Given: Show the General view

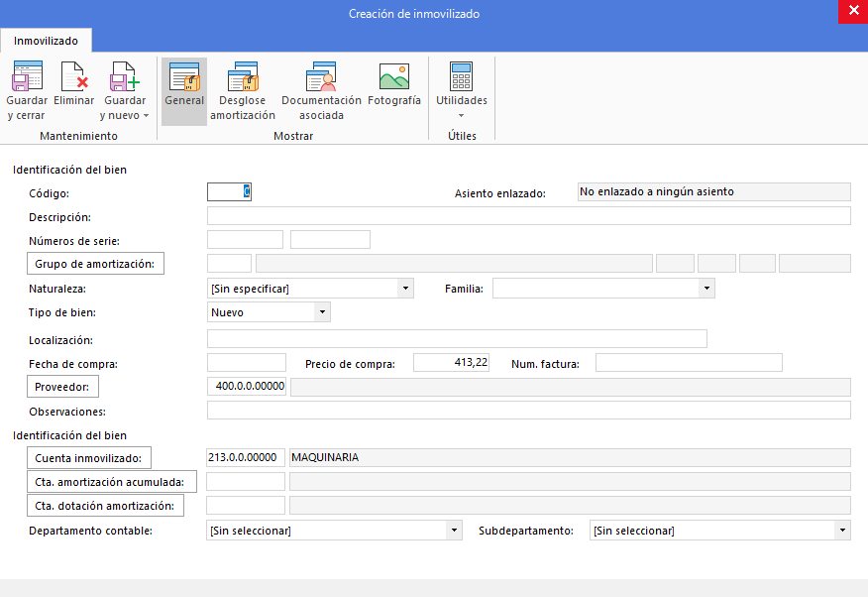Looking at the screenshot, I should point(184,91).
